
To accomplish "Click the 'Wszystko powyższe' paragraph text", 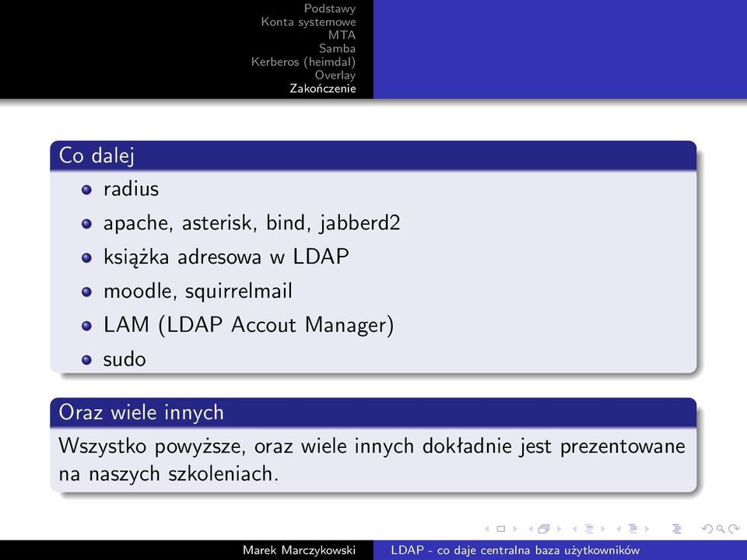I will point(372,460).
